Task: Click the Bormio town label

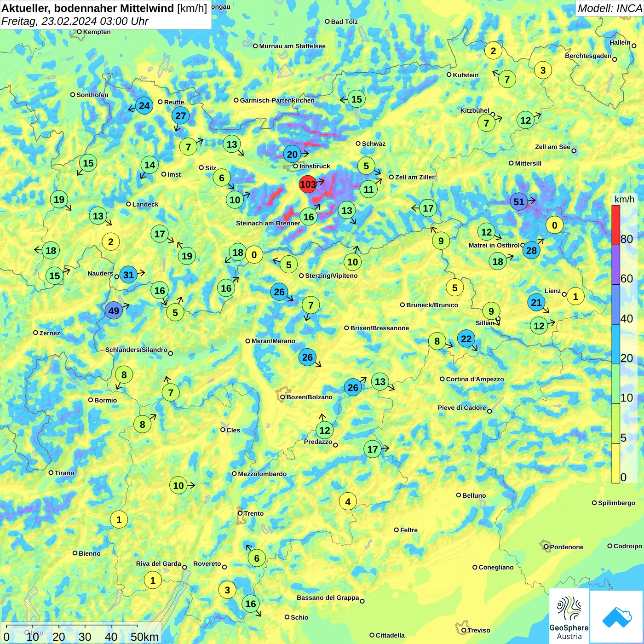Action: pyautogui.click(x=105, y=400)
